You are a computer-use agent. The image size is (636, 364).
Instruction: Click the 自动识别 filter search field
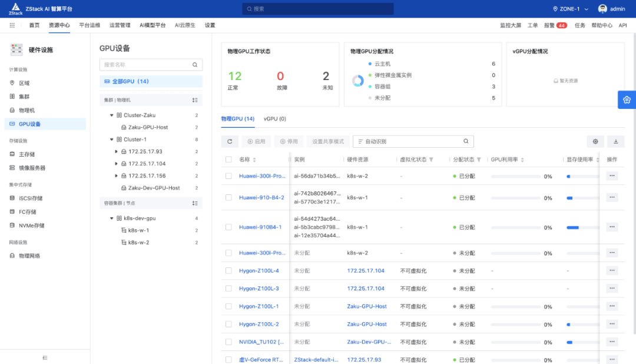click(413, 141)
